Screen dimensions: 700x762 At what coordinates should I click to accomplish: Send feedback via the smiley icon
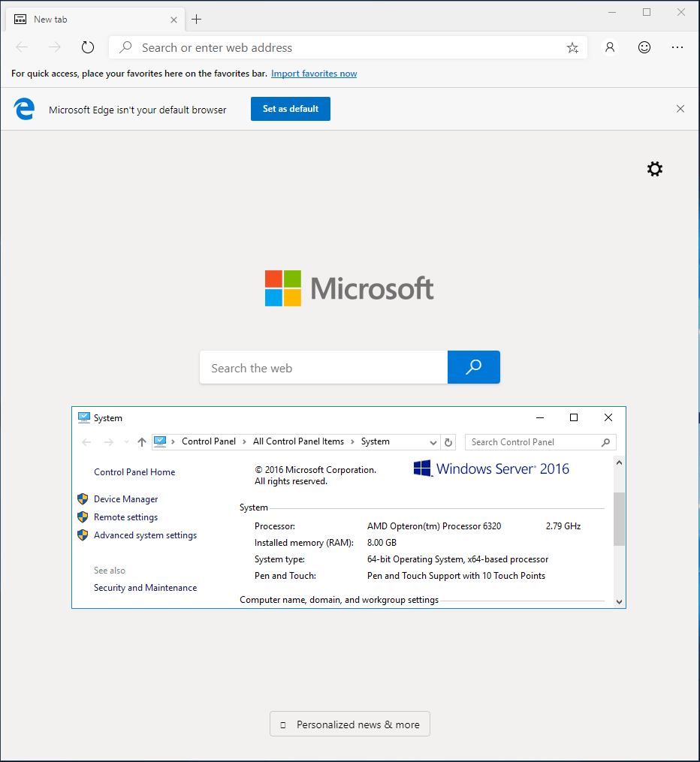point(644,47)
